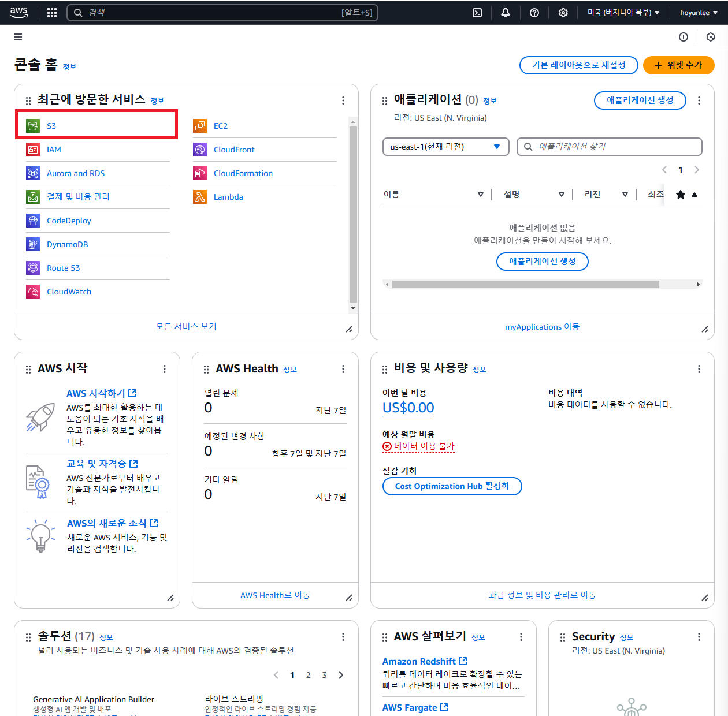Expand the hamburger navigation menu

18,37
